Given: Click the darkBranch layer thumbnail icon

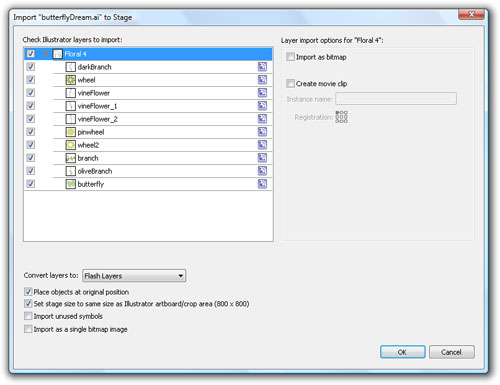Looking at the screenshot, I should [x=70, y=67].
